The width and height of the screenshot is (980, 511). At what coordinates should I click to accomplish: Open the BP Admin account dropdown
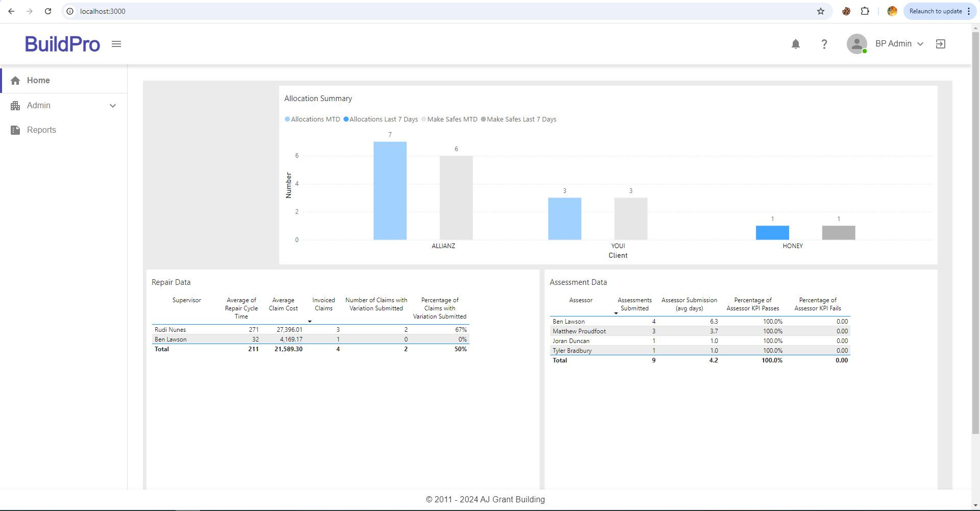coord(899,44)
